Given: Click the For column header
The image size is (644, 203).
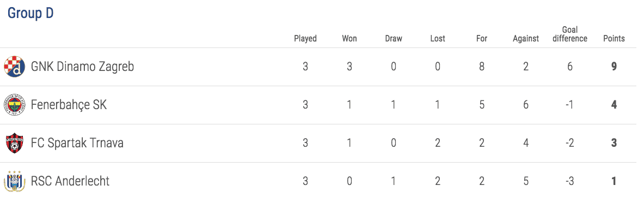Looking at the screenshot, I should pos(481,39).
